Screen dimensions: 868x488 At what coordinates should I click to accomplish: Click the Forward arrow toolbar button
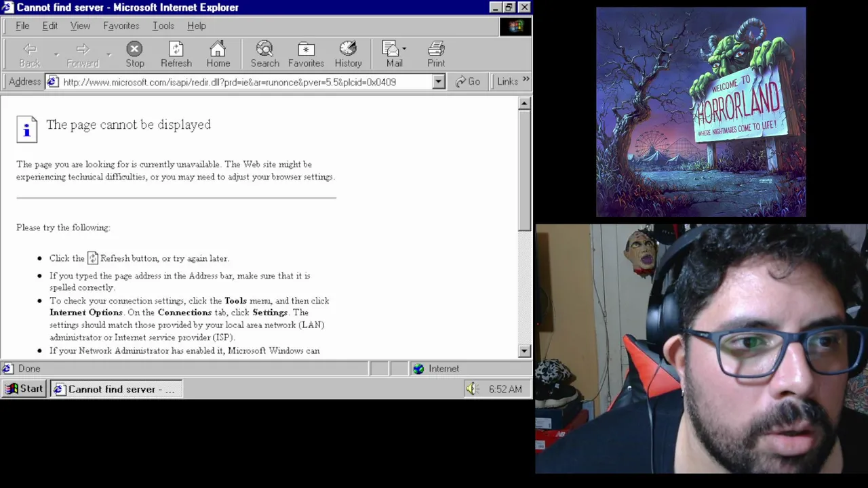83,55
